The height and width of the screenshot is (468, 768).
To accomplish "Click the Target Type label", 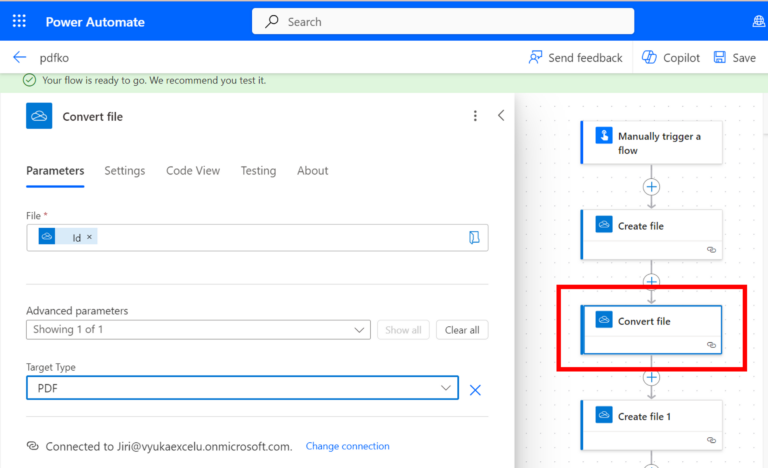I will (x=51, y=367).
